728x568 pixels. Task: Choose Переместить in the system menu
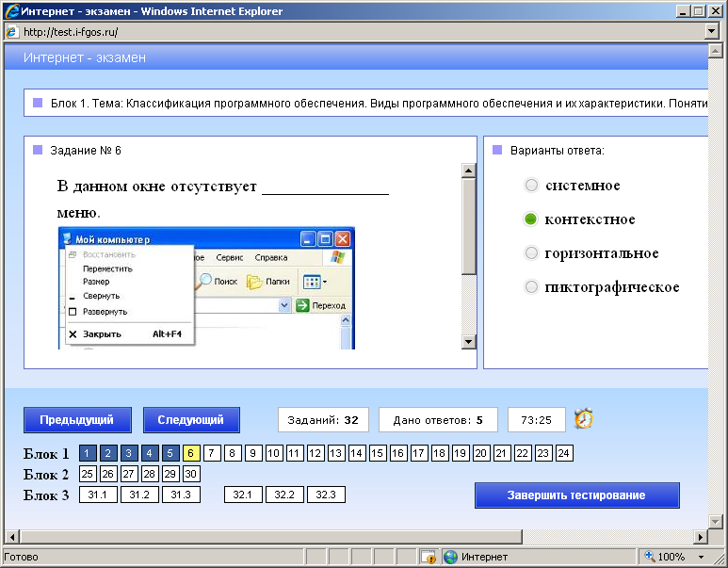[107, 268]
